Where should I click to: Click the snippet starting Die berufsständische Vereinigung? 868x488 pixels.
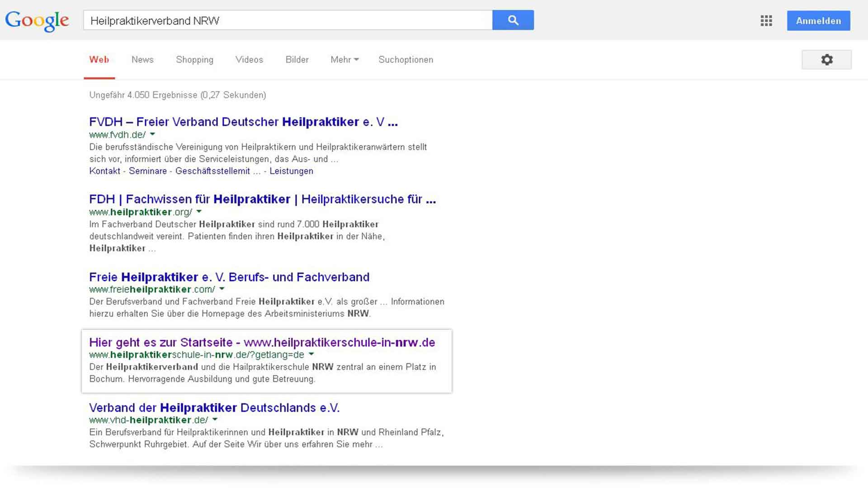click(x=258, y=153)
